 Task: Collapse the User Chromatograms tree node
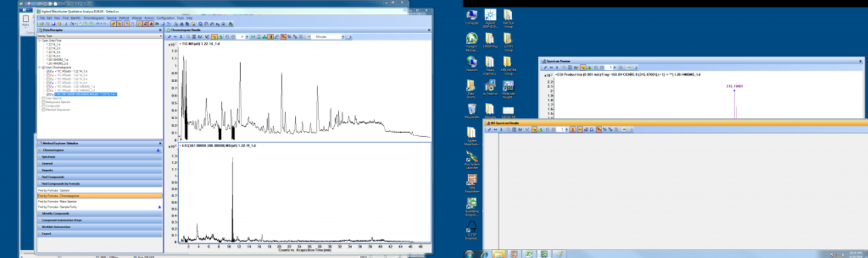(39, 68)
